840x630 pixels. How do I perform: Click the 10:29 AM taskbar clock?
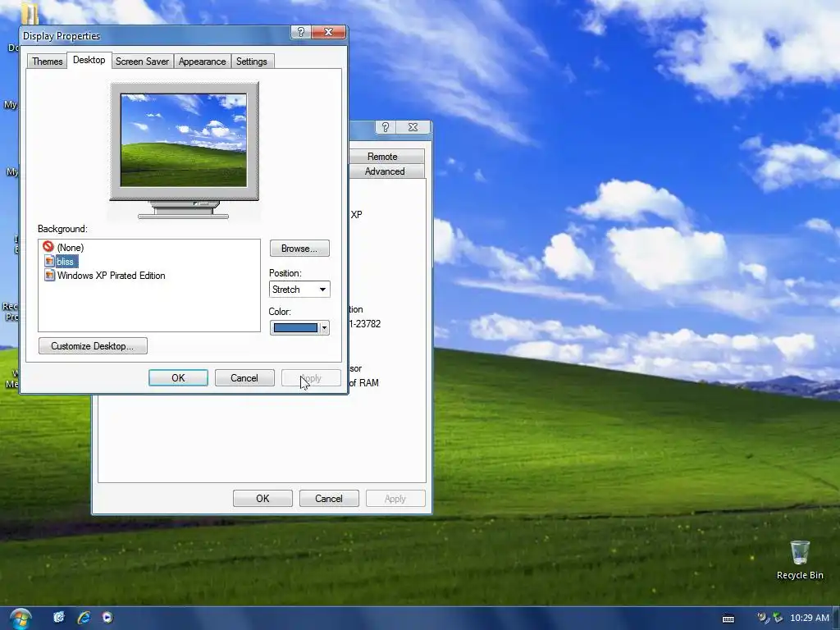[810, 618]
